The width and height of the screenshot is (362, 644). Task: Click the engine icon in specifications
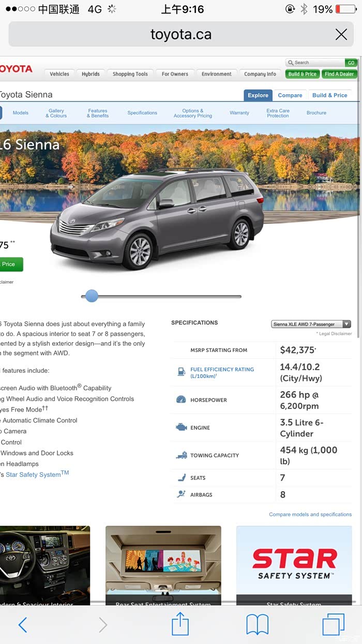182,428
